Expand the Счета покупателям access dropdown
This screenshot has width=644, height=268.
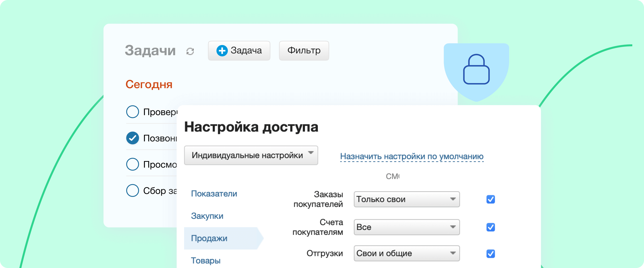coord(406,227)
